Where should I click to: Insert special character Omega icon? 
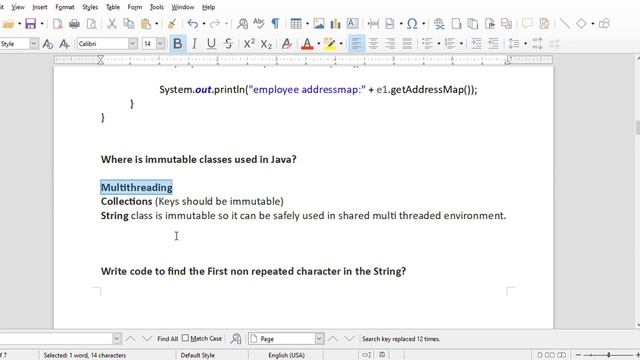412,24
